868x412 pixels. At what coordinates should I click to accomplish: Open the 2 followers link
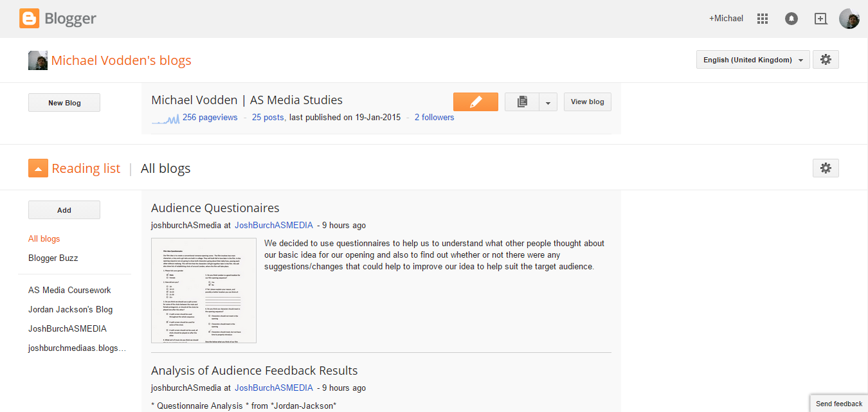pyautogui.click(x=434, y=118)
